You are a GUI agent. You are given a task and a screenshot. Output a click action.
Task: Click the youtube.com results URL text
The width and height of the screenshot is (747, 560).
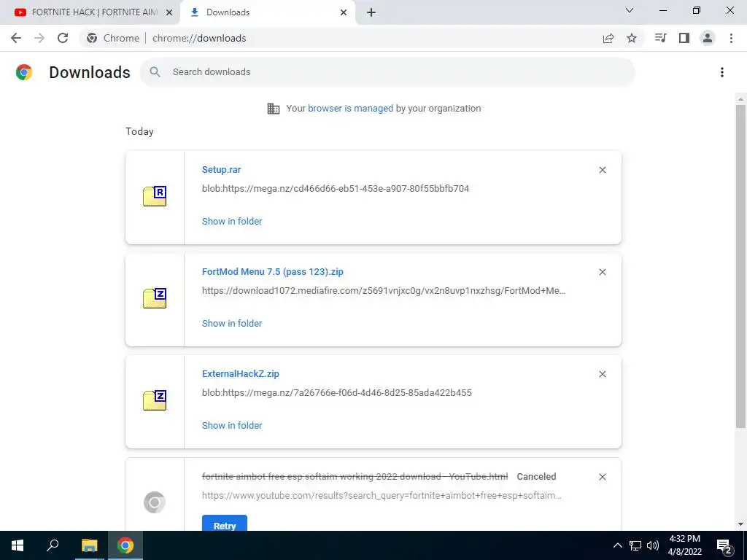pos(382,496)
